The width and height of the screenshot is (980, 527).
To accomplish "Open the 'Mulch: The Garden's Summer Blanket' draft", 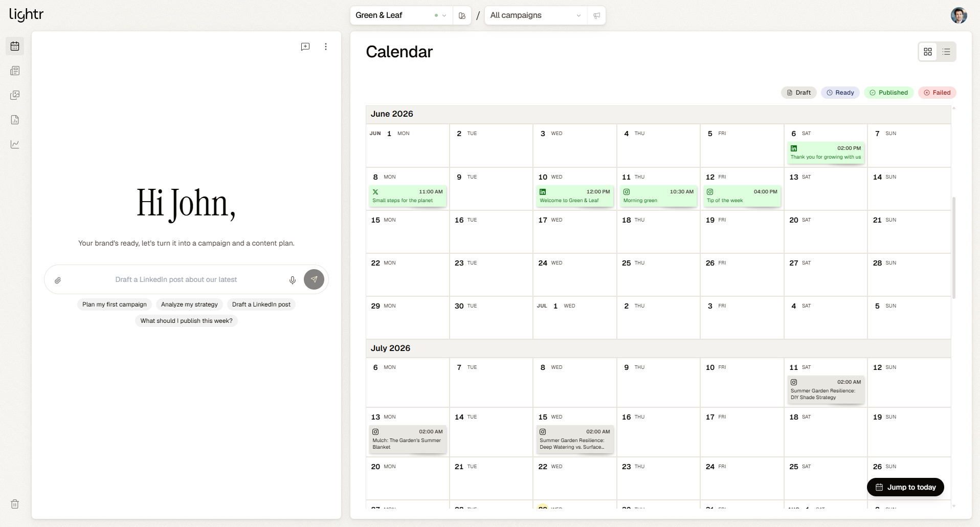I will tap(408, 440).
